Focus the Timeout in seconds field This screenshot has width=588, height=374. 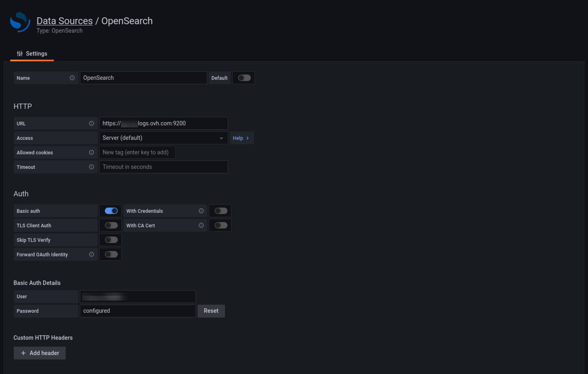163,167
